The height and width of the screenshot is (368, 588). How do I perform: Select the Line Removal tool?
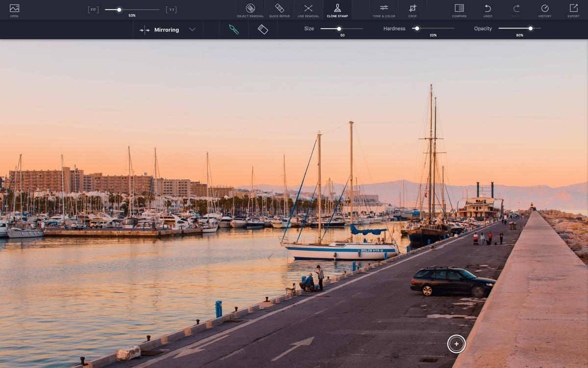pos(308,10)
